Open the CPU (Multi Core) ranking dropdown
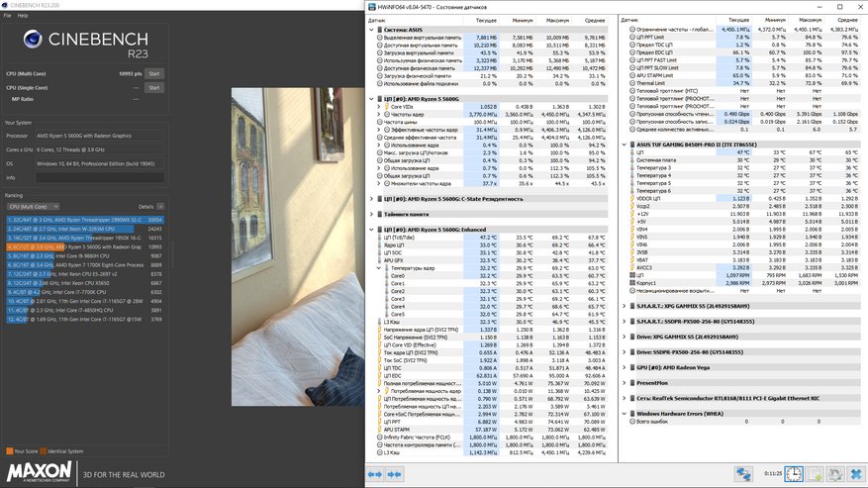Viewport: 868px width, 488px height. [34, 207]
